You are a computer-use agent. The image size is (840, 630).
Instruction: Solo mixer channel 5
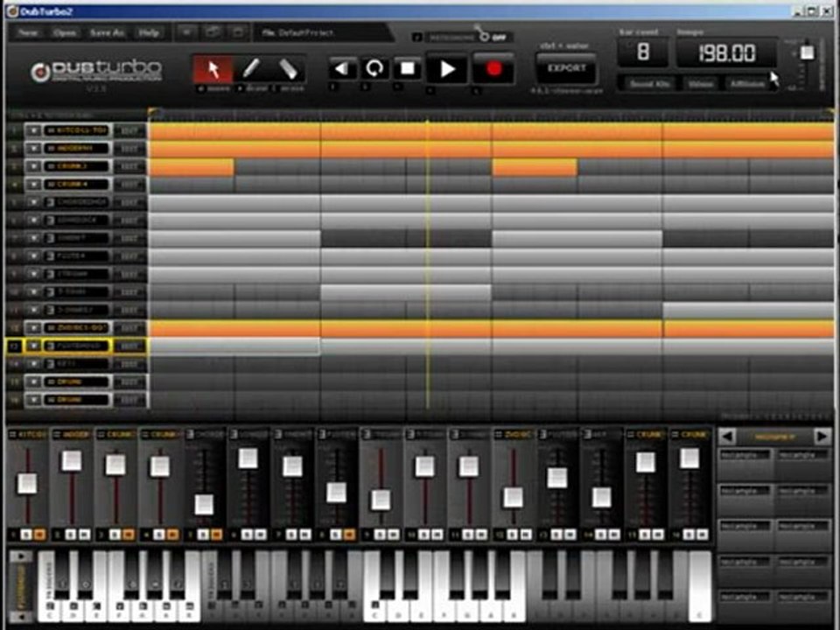pyautogui.click(x=203, y=535)
